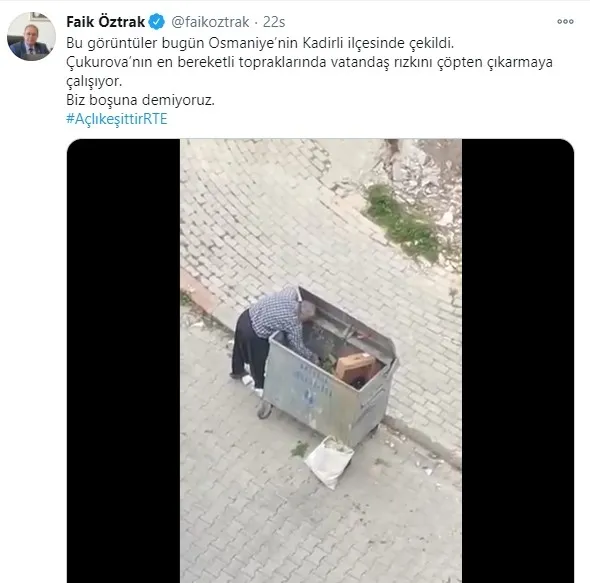Click the left black bar of video
Viewport: 590px width, 583px height.
pyautogui.click(x=123, y=361)
